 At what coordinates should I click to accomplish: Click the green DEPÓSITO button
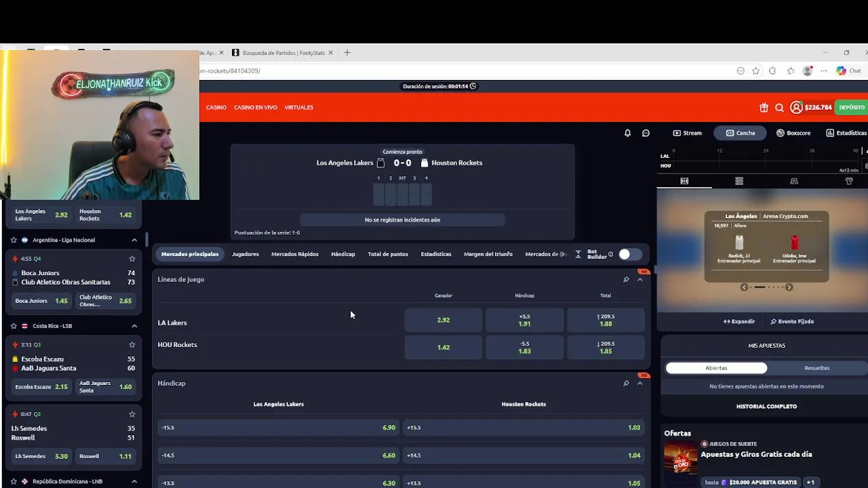[852, 107]
